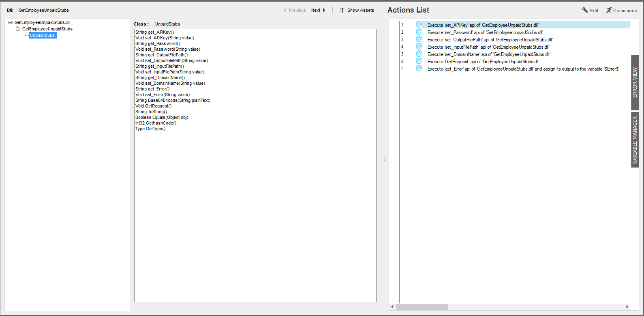Open the VARIABLE MANAGER side tab
Viewport: 644px width, 316px height.
click(635, 140)
